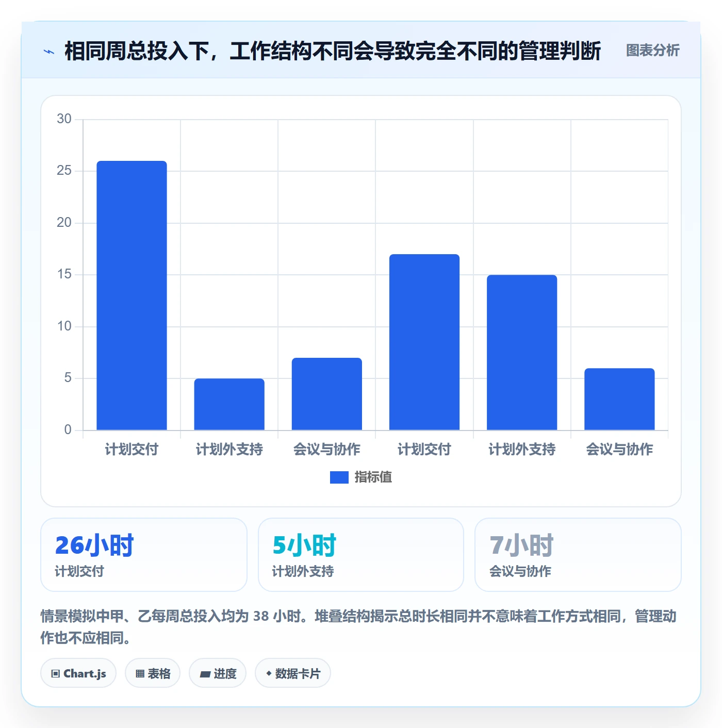Click the 计划外支持 bar at value 5

229,404
